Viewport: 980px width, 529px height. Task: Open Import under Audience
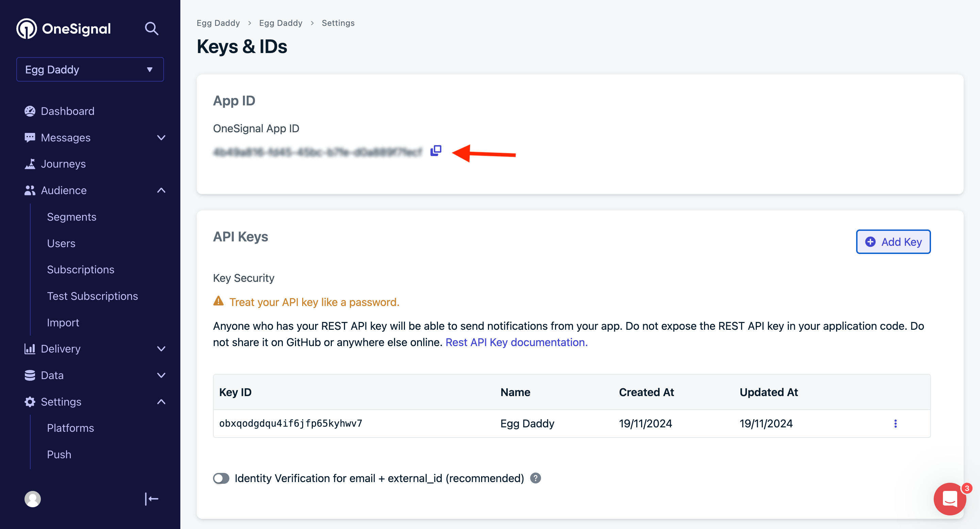(x=63, y=323)
